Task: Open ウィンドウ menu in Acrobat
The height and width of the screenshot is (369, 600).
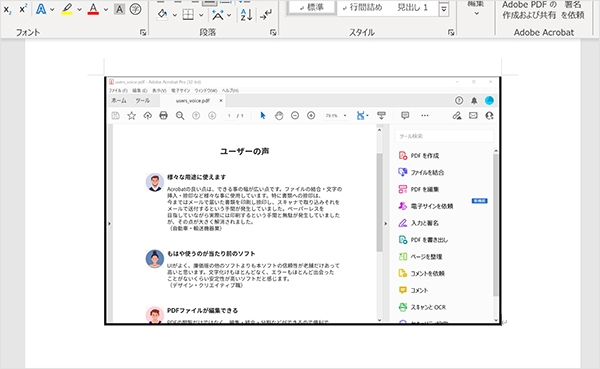Action: click(x=206, y=91)
